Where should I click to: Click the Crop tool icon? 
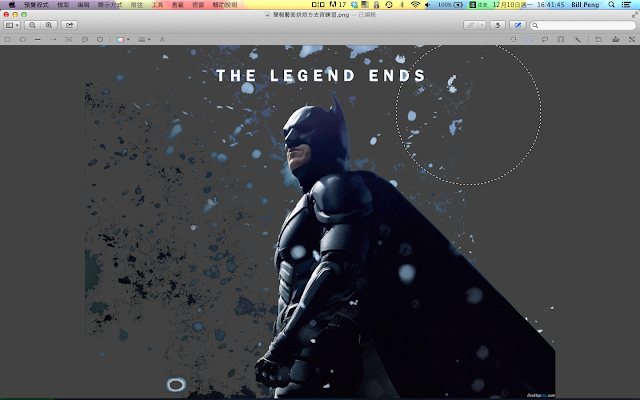point(599,40)
